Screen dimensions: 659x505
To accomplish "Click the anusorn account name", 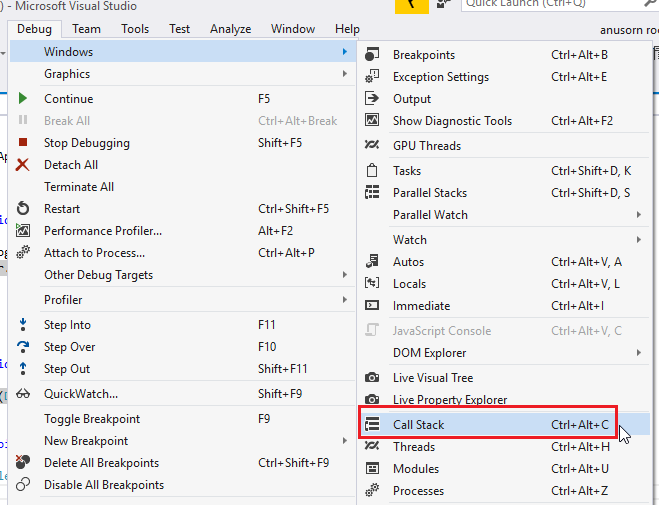I will coord(629,30).
